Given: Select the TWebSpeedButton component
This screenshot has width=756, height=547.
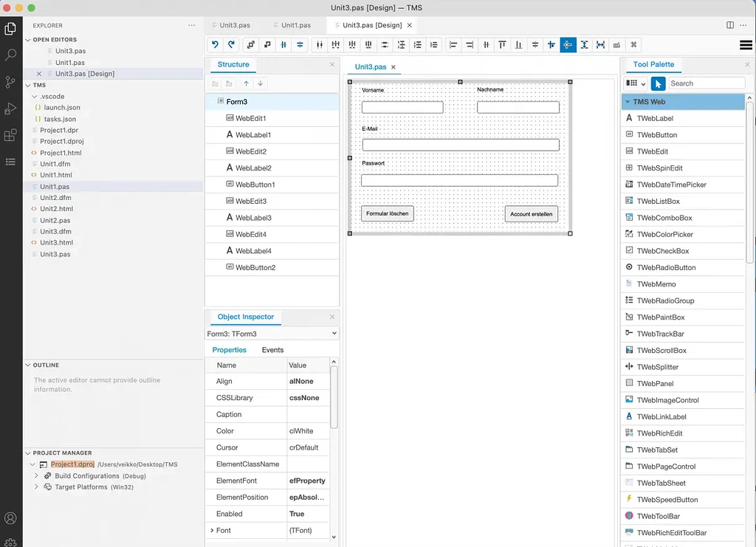Looking at the screenshot, I should pyautogui.click(x=683, y=499).
